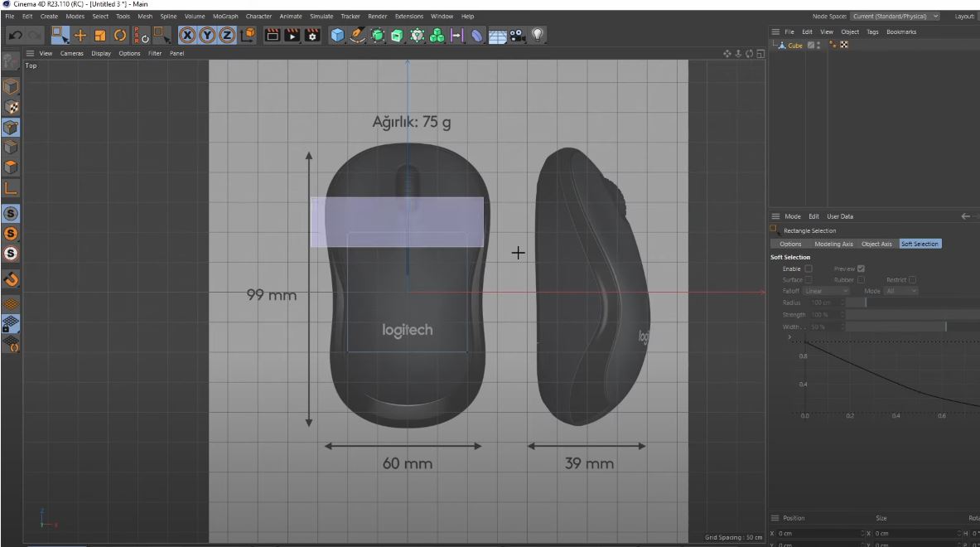This screenshot has width=980, height=547.
Task: Enable Axis mode L-shaped icon
Action: click(x=11, y=188)
